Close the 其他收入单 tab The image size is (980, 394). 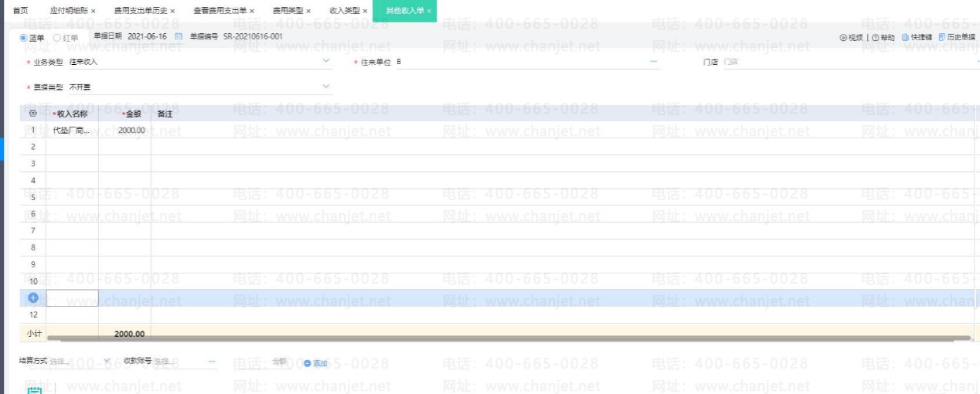429,11
